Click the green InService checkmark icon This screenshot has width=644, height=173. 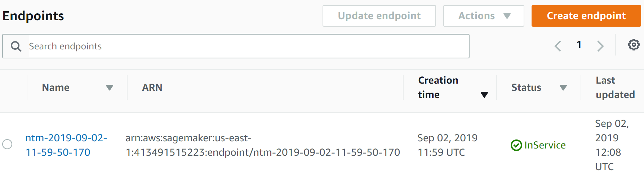tap(516, 145)
